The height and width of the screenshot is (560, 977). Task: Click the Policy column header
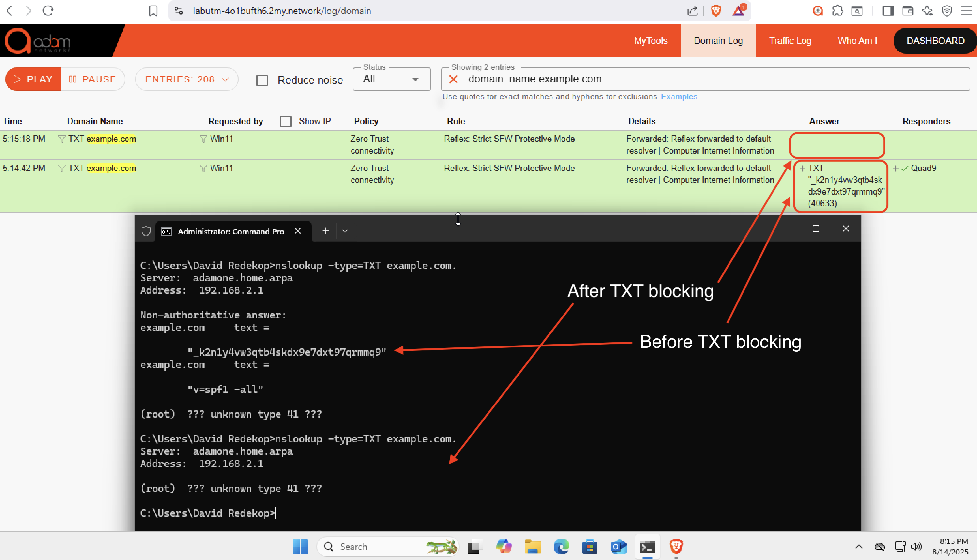366,121
